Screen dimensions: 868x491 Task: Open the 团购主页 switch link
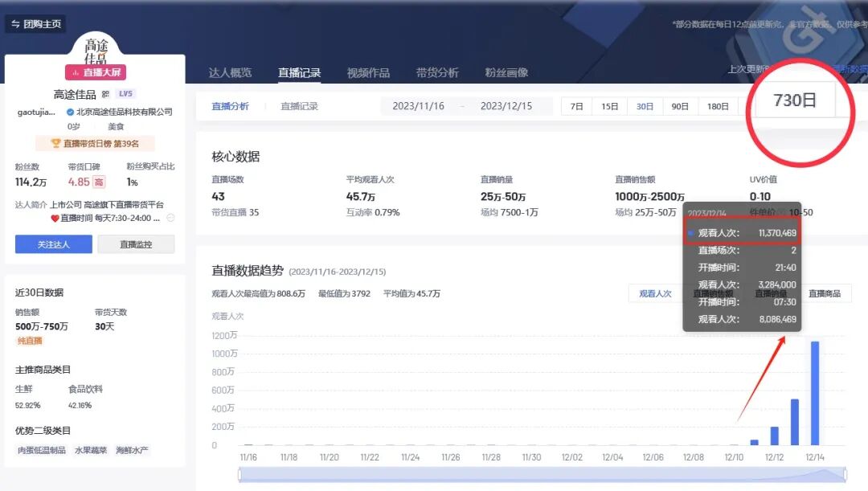coord(36,24)
